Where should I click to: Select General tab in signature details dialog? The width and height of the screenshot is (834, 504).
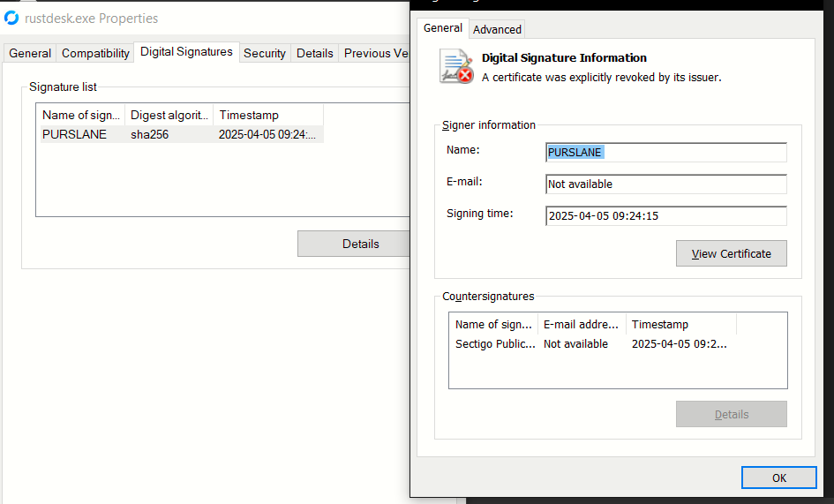(443, 28)
